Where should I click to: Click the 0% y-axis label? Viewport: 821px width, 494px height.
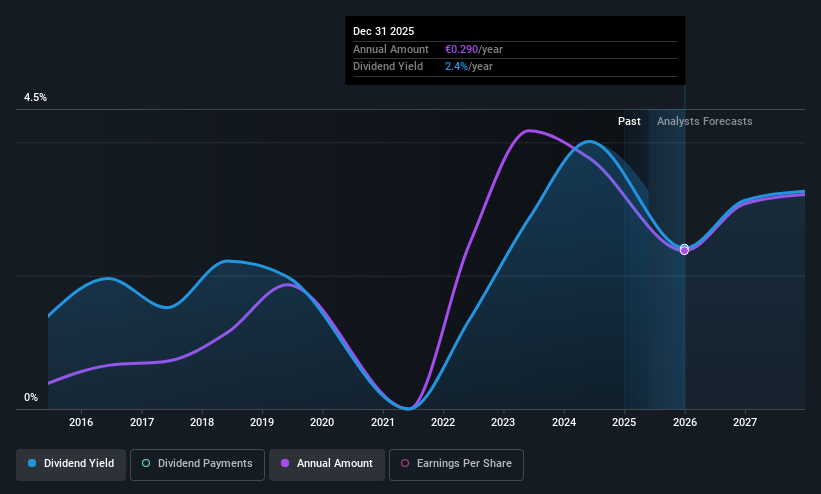click(x=31, y=397)
